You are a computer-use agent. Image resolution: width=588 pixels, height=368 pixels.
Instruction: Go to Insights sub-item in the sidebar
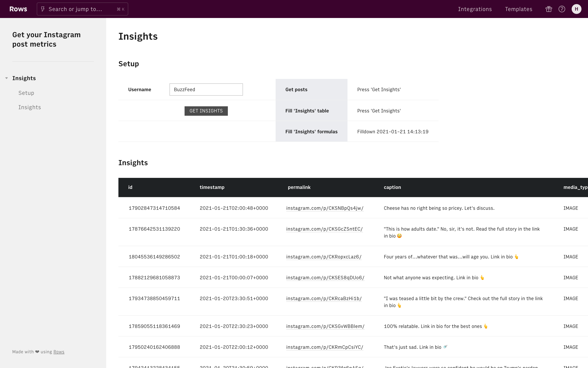[30, 107]
